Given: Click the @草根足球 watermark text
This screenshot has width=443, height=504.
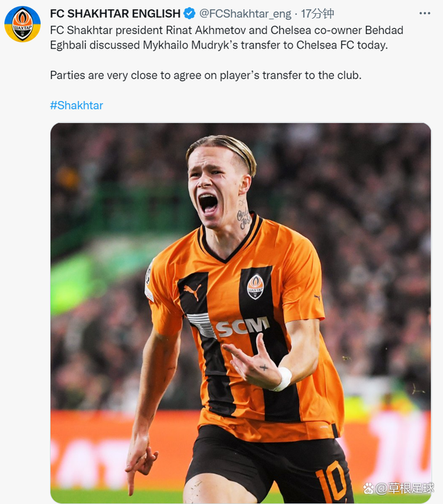Looking at the screenshot, I should point(405,488).
